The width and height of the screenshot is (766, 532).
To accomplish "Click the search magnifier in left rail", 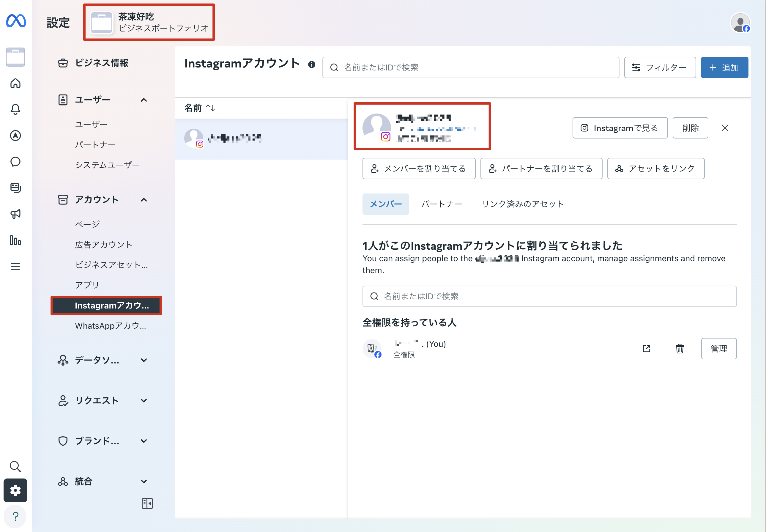I will tap(15, 466).
